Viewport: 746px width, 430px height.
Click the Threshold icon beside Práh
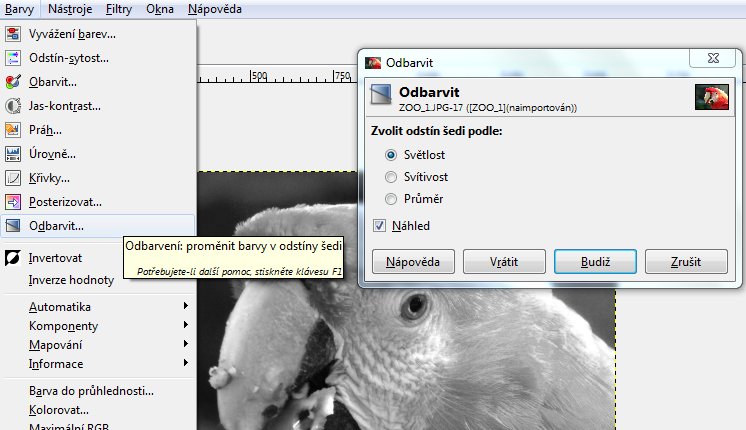[13, 130]
